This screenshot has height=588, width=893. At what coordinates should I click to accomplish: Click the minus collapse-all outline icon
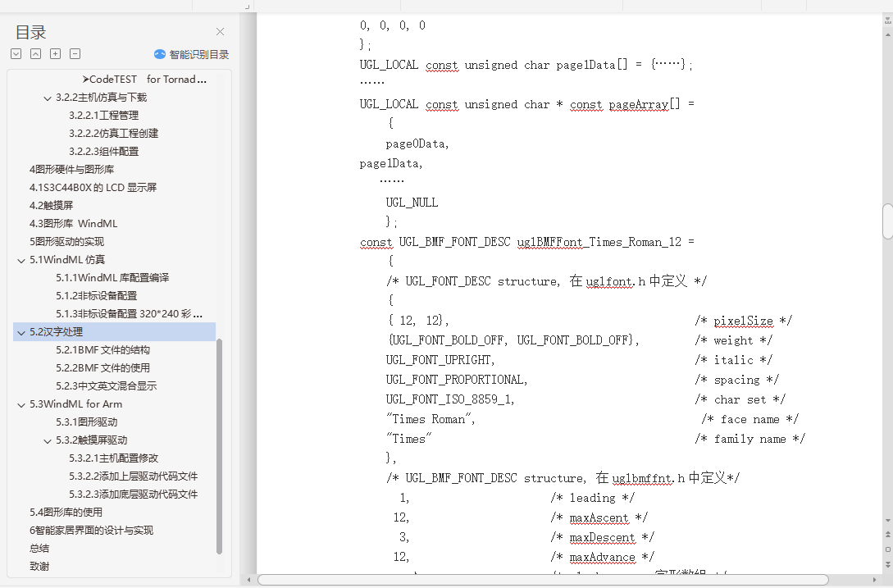(x=75, y=54)
